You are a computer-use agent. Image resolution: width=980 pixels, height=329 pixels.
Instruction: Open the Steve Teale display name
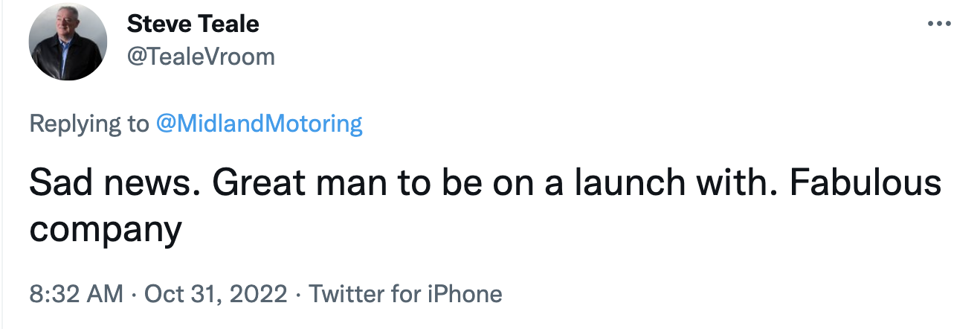tap(193, 25)
